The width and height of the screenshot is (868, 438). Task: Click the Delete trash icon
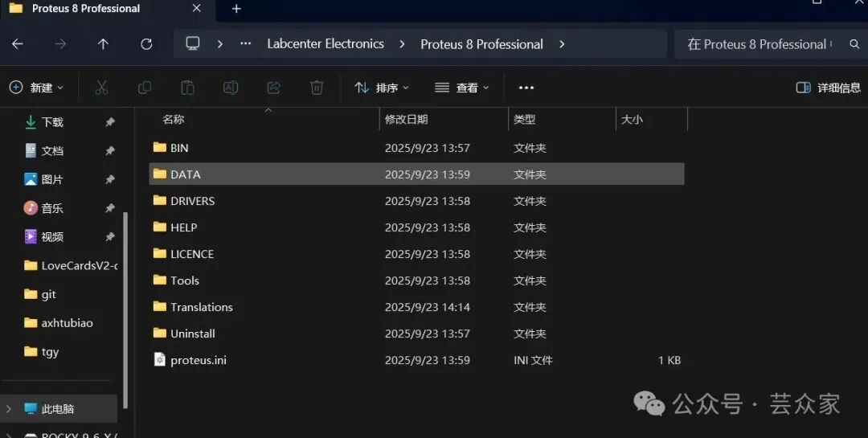(x=317, y=88)
